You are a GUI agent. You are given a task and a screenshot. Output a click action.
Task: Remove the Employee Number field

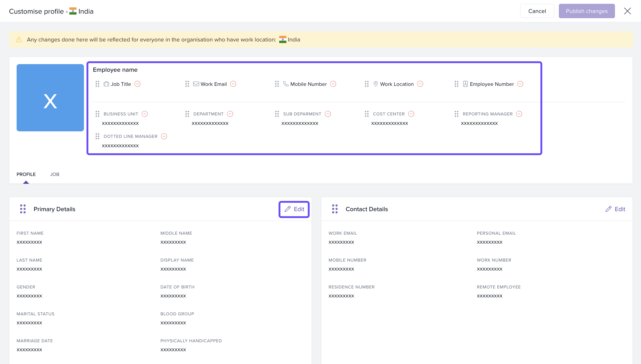click(x=520, y=84)
